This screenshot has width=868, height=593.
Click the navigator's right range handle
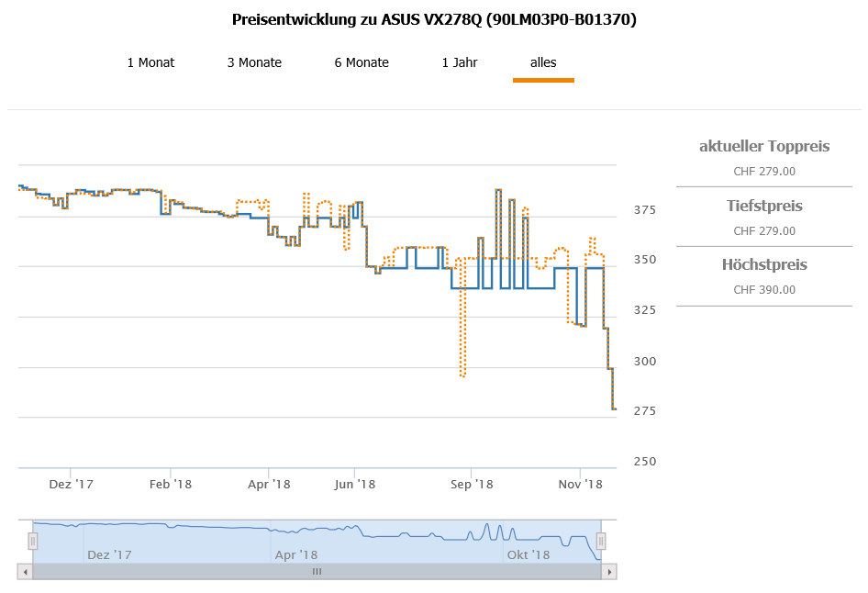click(602, 541)
